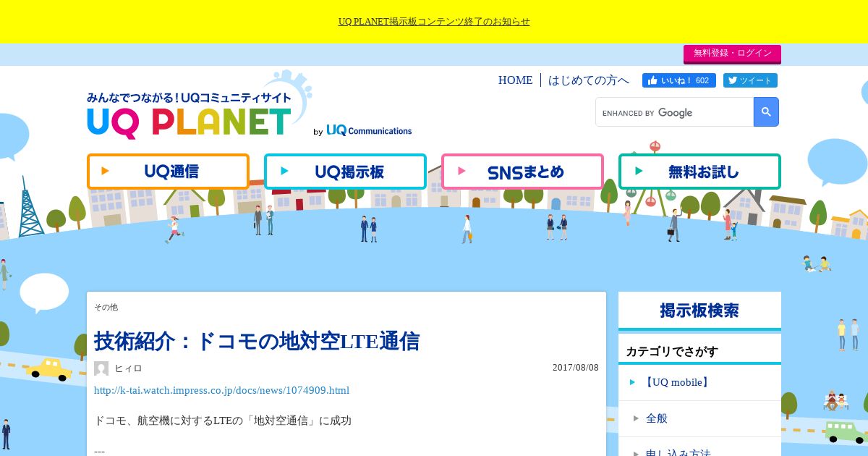The image size is (868, 456).
Task: Open the SNSまとめ navigation tab
Action: click(x=522, y=172)
